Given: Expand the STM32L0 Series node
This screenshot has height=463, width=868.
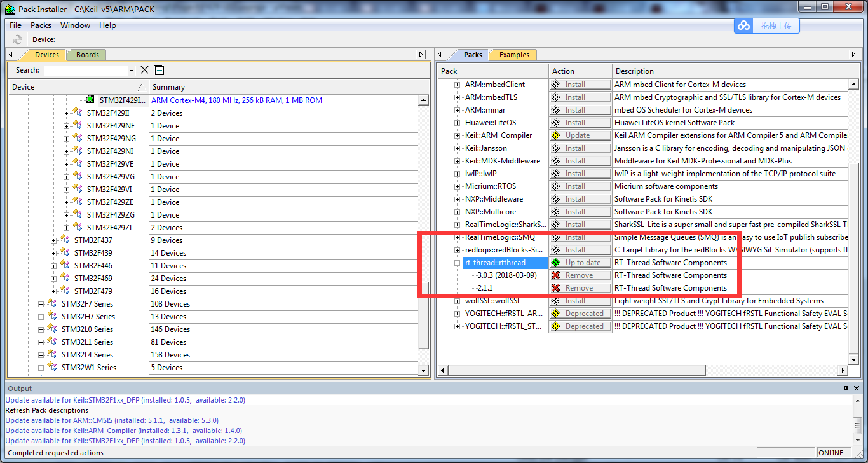Looking at the screenshot, I should pyautogui.click(x=41, y=329).
